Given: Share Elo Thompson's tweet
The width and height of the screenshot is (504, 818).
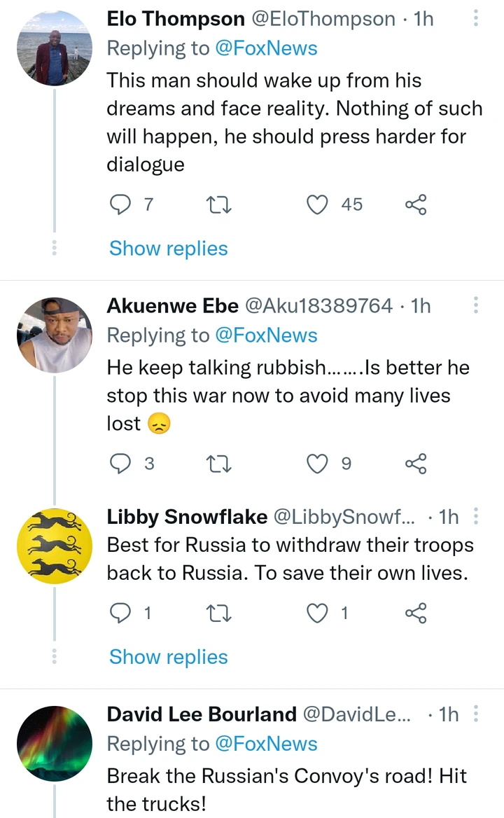Looking at the screenshot, I should pyautogui.click(x=416, y=204).
